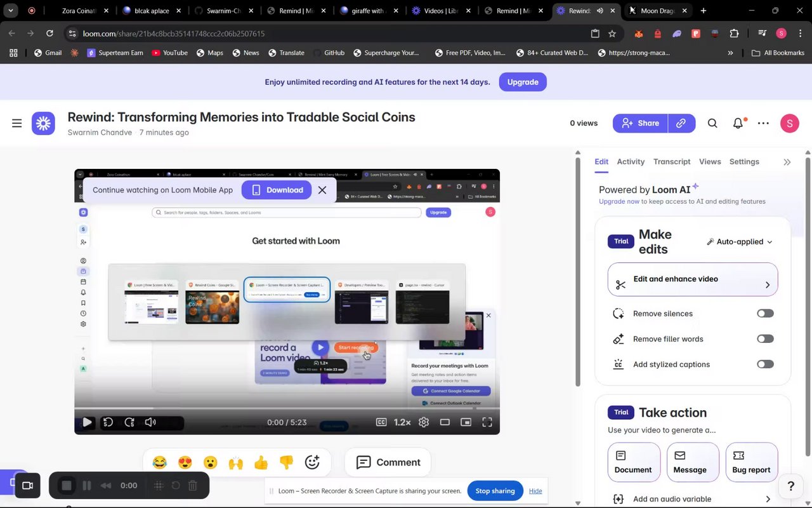Switch to the Views tab
Viewport: 812px width, 508px height.
point(710,162)
